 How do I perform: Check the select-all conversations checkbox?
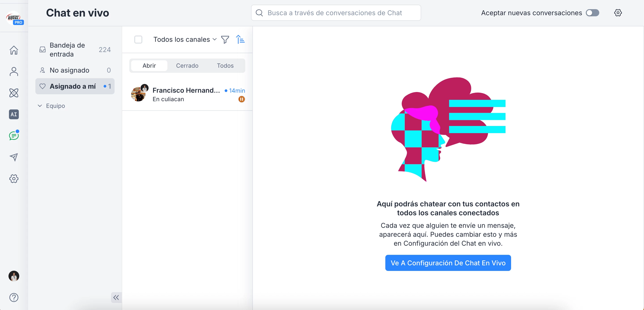(x=138, y=40)
